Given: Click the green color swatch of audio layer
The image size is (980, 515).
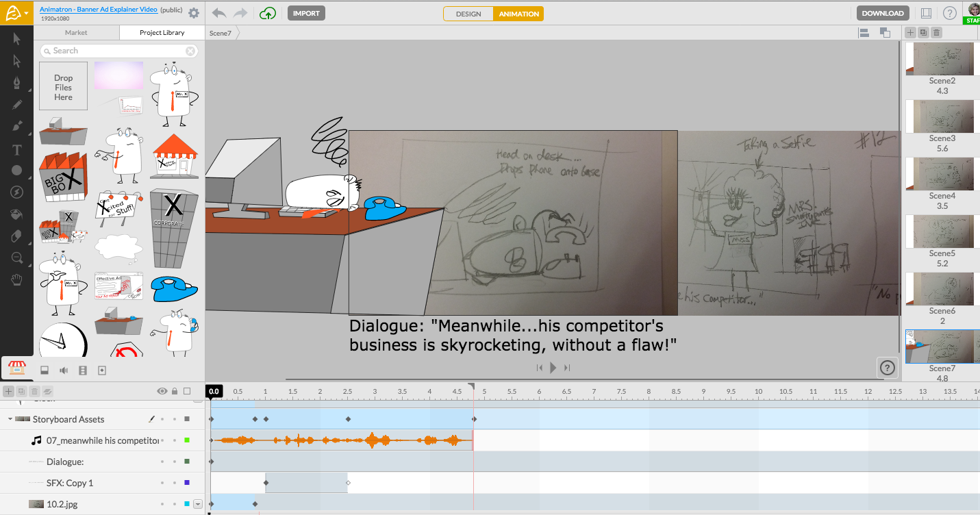Looking at the screenshot, I should click(x=187, y=440).
